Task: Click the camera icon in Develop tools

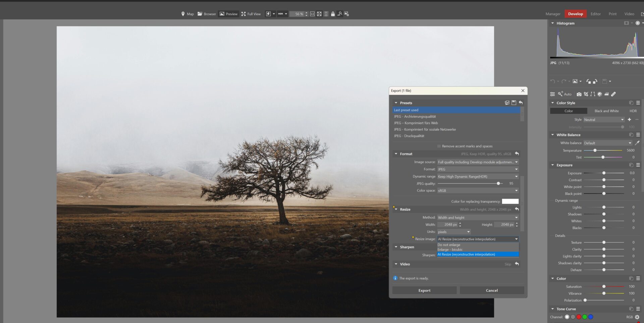Action: (579, 94)
